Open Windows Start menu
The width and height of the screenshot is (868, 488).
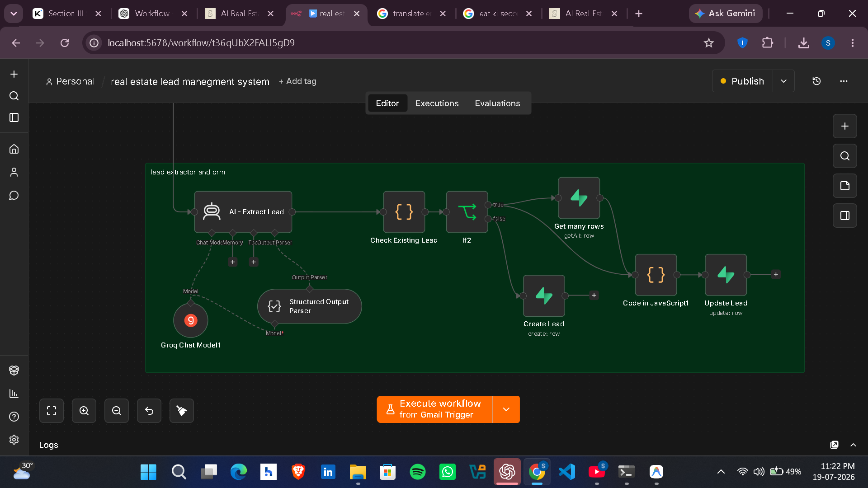pos(148,472)
